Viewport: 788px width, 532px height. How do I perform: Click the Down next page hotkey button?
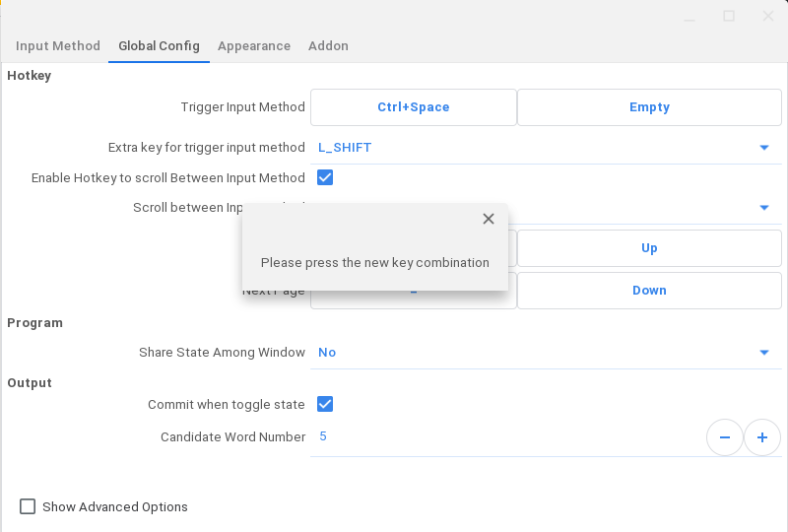649,291
